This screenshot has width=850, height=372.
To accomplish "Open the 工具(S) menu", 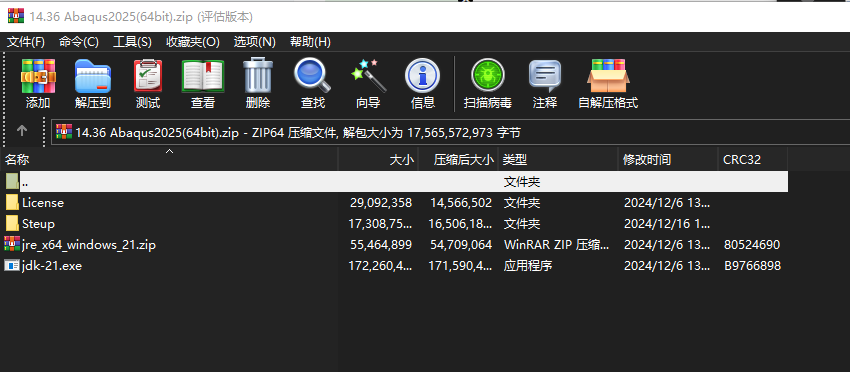I will [132, 42].
